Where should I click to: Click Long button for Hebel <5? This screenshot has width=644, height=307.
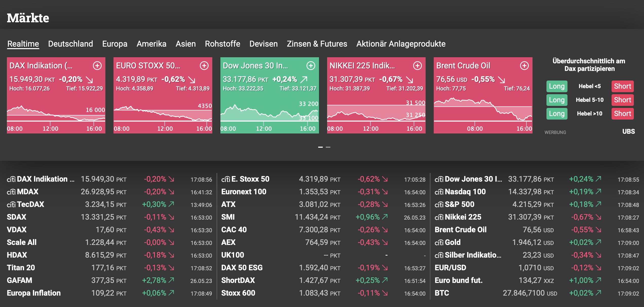[x=557, y=86]
